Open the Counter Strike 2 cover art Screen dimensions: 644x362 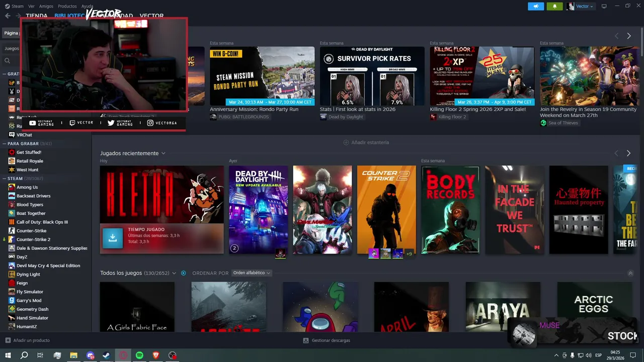[x=386, y=210]
